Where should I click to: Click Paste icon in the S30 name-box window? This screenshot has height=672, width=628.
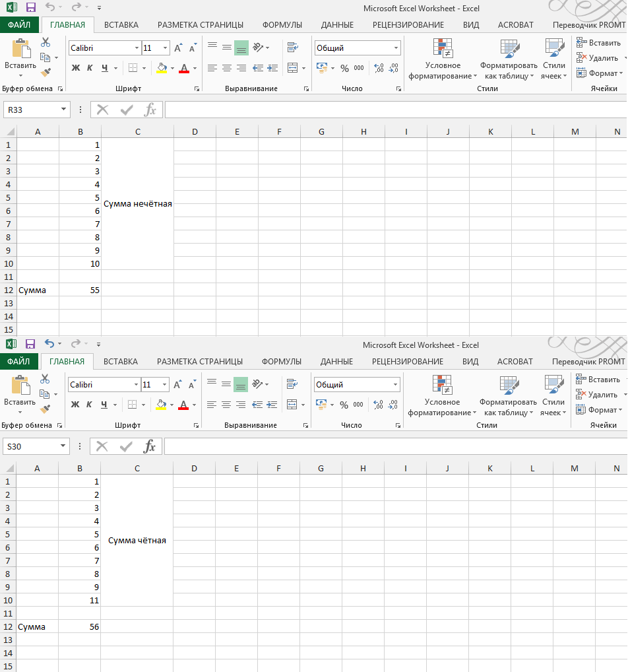click(20, 385)
